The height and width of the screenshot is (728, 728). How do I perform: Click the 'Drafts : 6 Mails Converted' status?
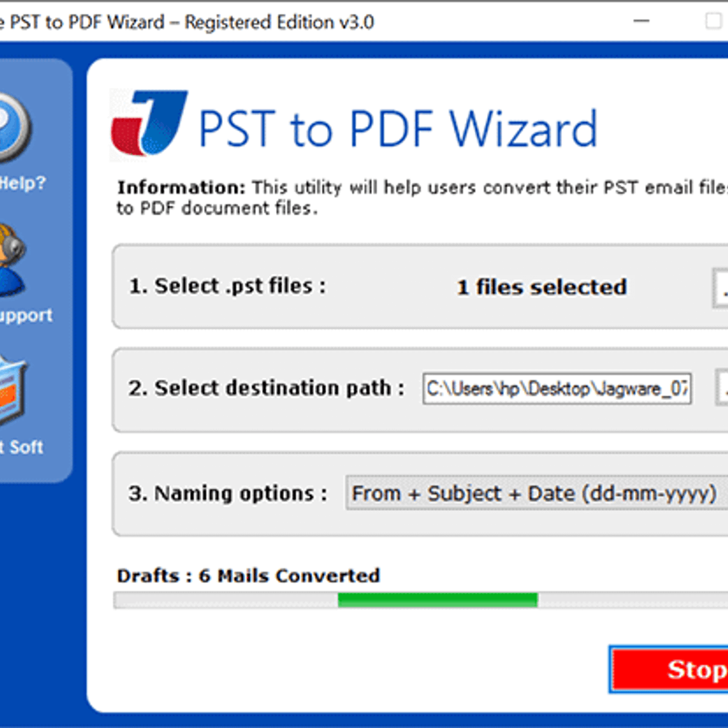[249, 576]
